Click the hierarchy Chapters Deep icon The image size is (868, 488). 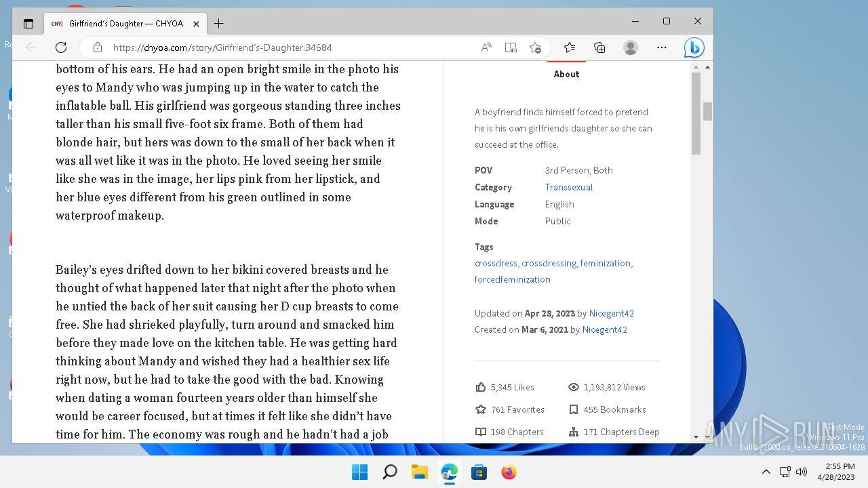574,432
